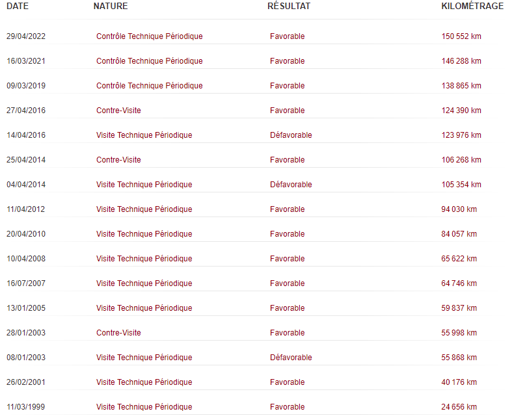Click the 94 030 km mileage value
Viewport: 512px width, 420px height.
pos(459,209)
